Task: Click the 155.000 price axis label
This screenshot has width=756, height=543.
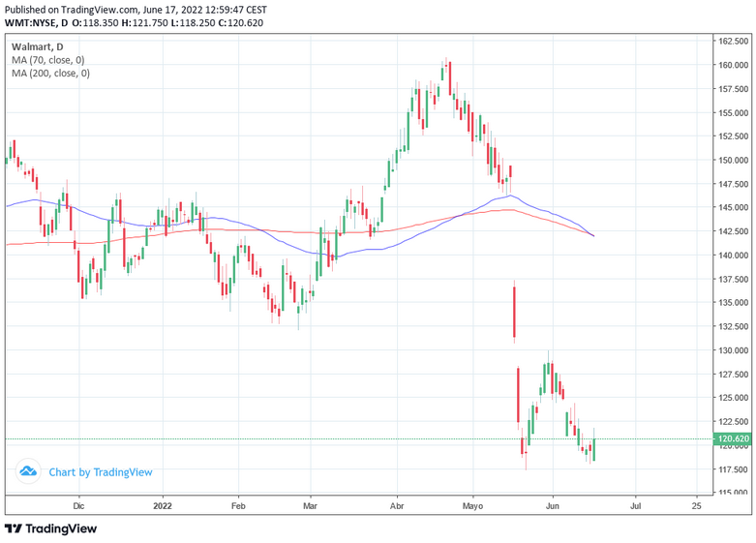Action: 734,113
